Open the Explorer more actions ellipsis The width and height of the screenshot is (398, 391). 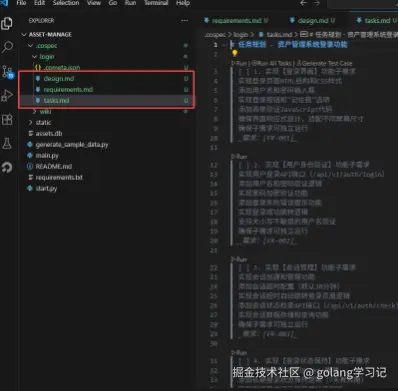click(184, 21)
